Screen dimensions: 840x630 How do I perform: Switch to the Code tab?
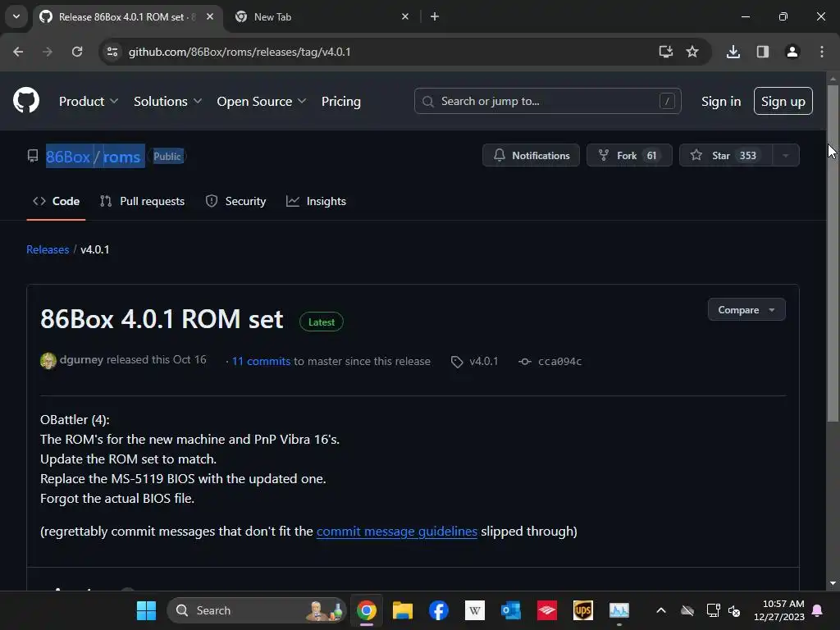[x=57, y=202]
